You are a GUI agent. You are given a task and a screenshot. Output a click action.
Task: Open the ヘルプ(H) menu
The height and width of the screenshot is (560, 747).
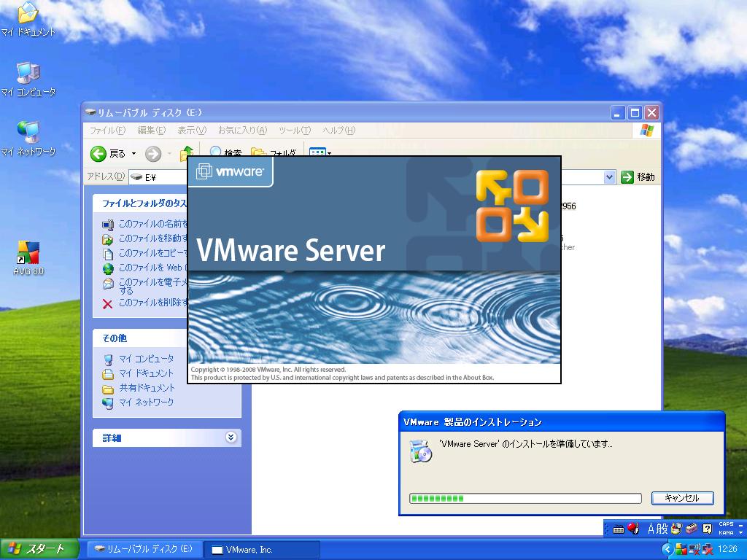coord(338,131)
